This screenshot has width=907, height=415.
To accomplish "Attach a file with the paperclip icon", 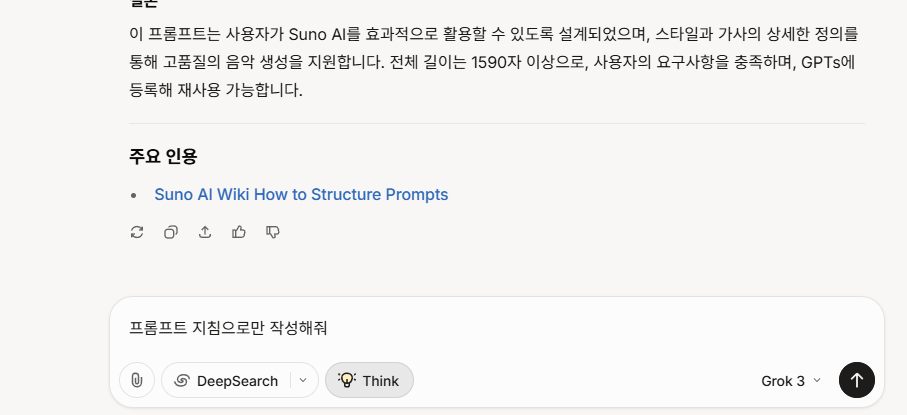I will (137, 380).
